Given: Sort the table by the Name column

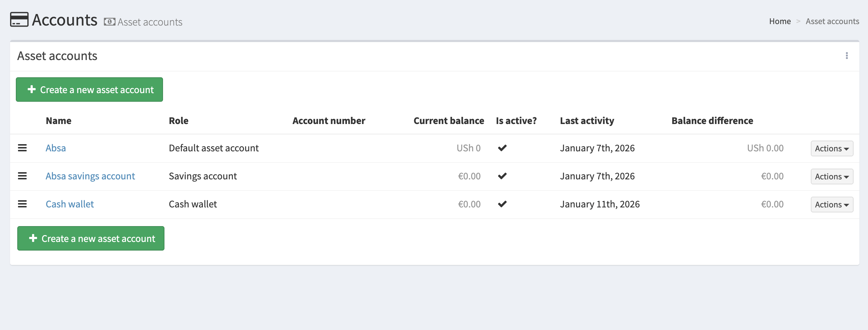Looking at the screenshot, I should point(58,120).
